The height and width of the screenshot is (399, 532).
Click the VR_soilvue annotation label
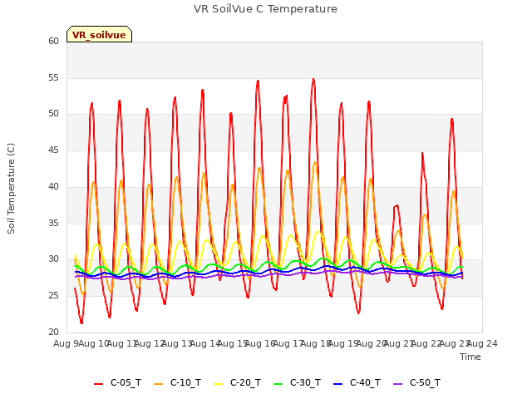click(99, 35)
